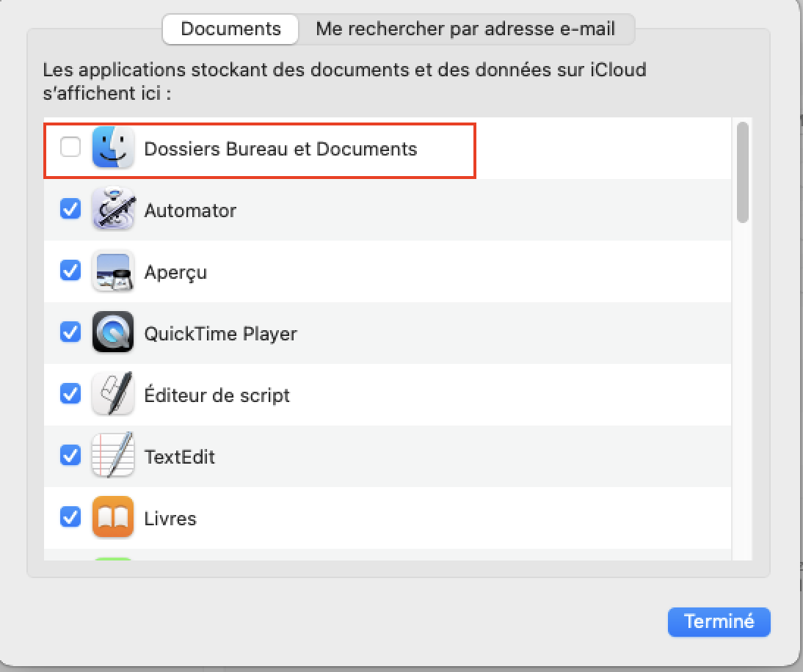The width and height of the screenshot is (803, 672).
Task: Uncheck the Livres checkbox
Action: pos(70,517)
